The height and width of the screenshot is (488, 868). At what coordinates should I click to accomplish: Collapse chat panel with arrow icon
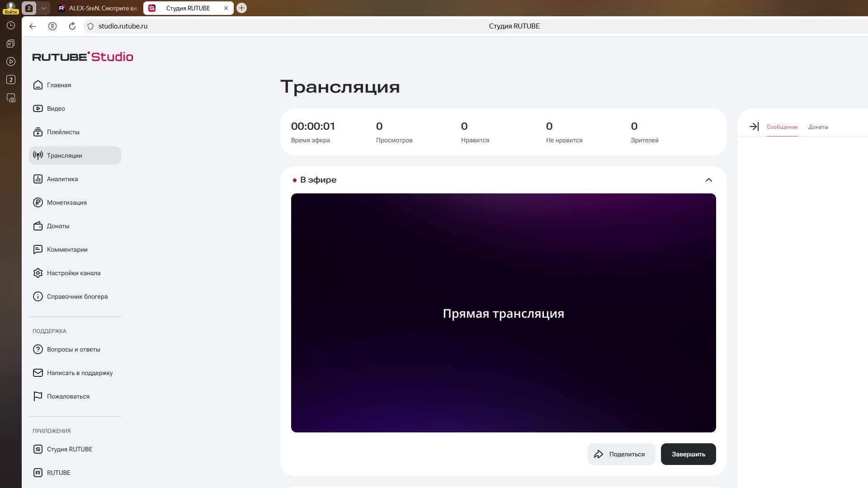pos(754,127)
